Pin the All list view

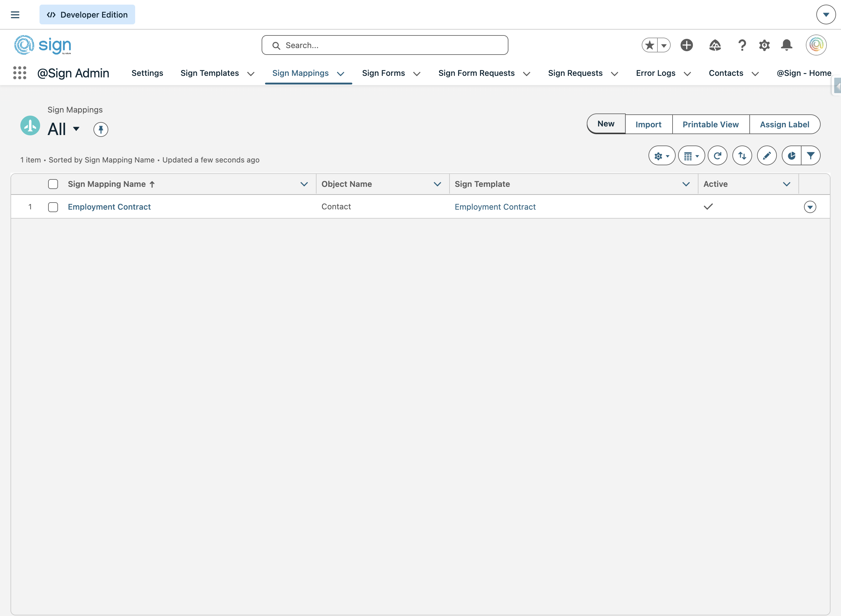(x=100, y=129)
